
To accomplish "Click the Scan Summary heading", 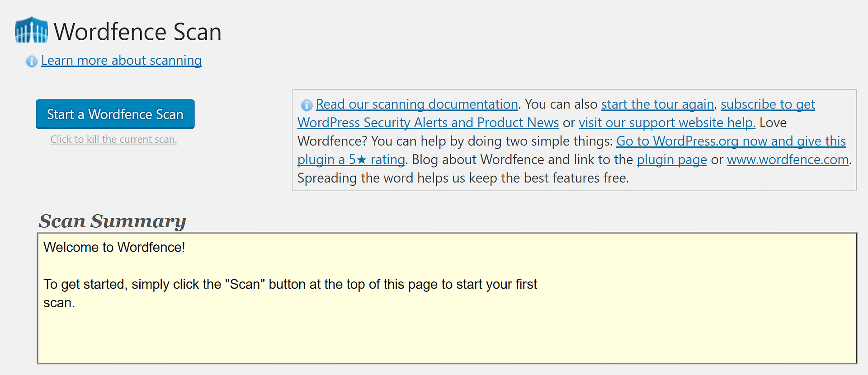I will coord(112,221).
